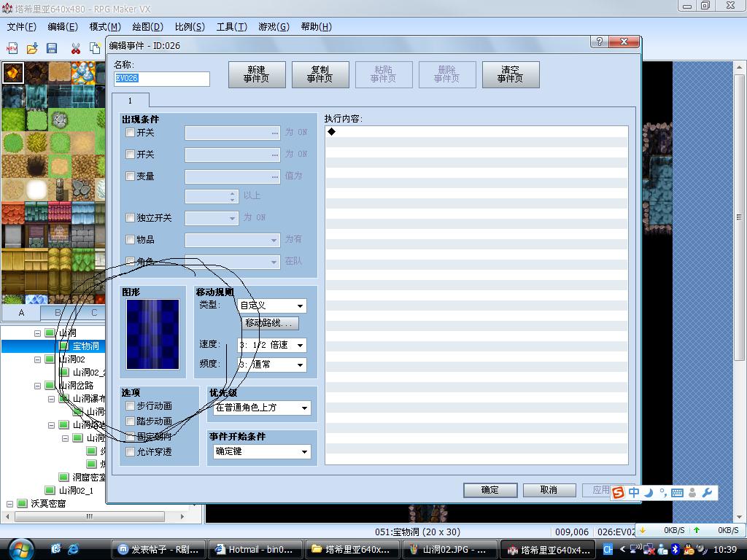Open the 工具(T) menu
Viewport: 747px width, 560px height.
pos(231,27)
